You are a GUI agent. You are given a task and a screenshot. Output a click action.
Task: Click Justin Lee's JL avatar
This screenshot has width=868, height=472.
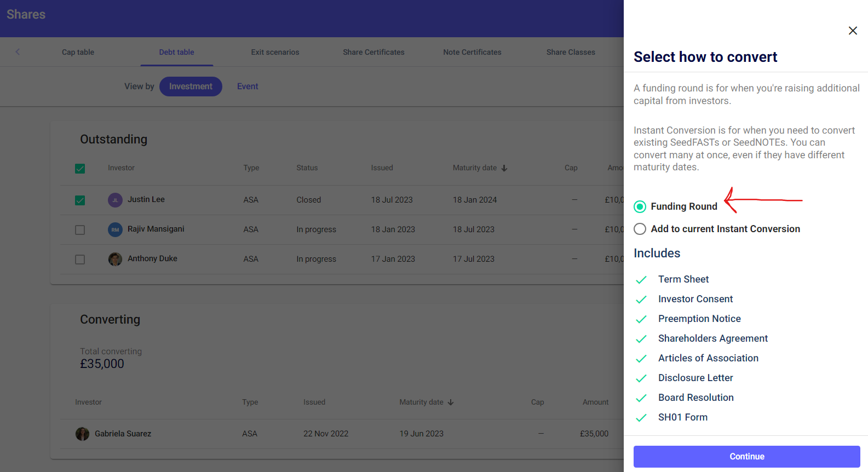coord(115,200)
